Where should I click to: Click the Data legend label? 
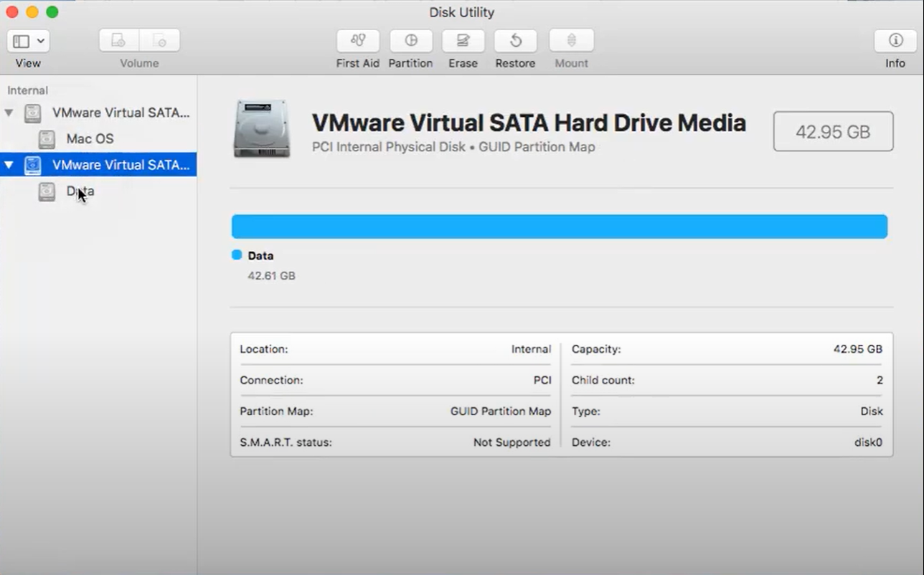[x=260, y=255]
